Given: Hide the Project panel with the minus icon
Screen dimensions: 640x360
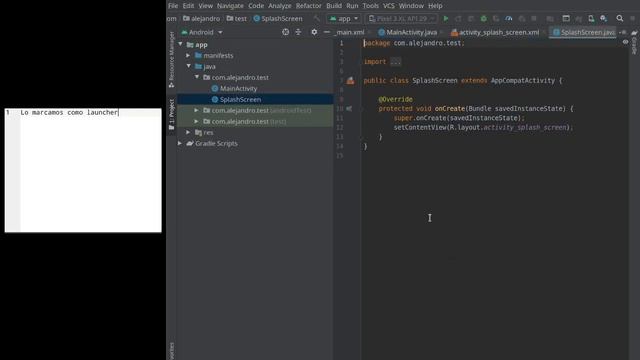Looking at the screenshot, I should pos(327,32).
